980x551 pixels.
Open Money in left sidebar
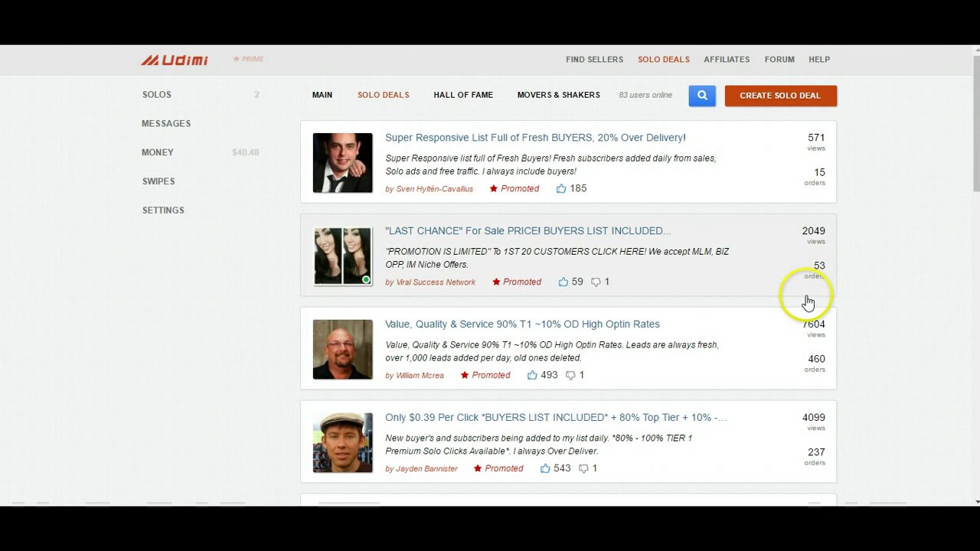(158, 152)
